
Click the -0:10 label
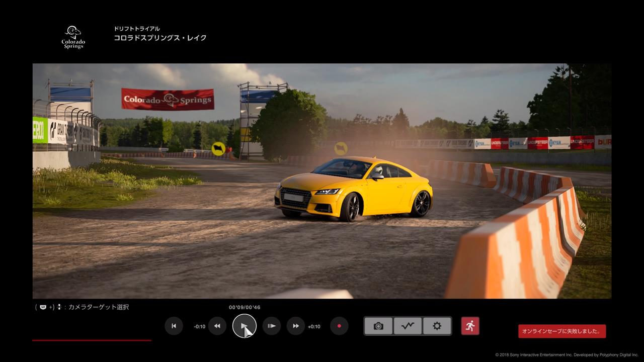click(x=199, y=326)
